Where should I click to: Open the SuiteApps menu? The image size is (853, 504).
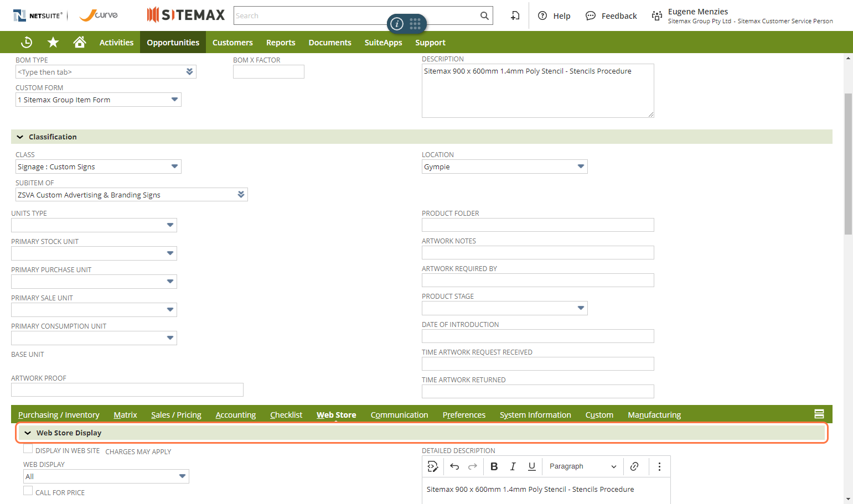pos(383,43)
